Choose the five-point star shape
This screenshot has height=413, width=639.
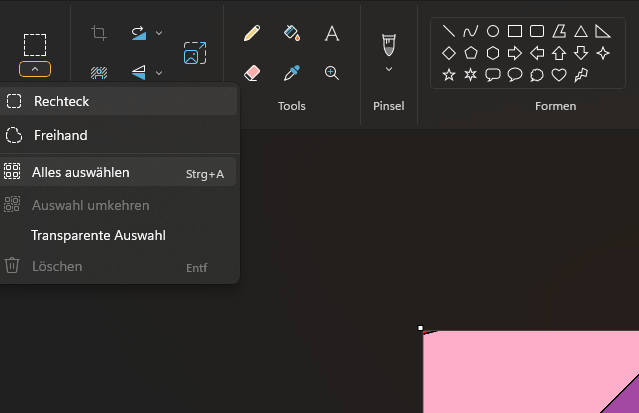coord(449,75)
